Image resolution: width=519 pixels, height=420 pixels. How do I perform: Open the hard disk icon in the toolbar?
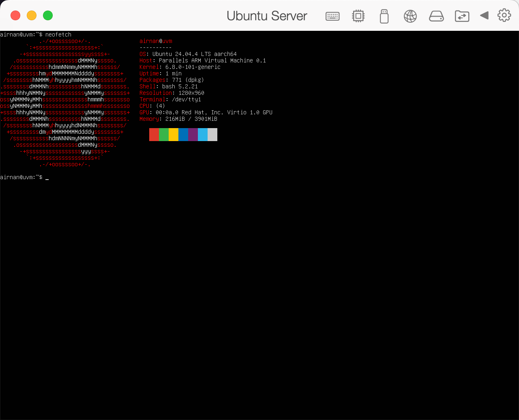[436, 15]
